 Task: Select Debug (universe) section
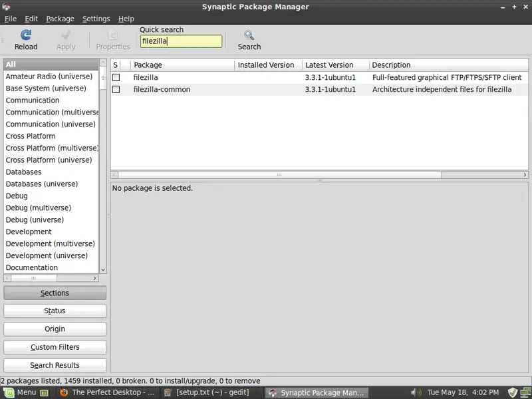click(x=51, y=219)
